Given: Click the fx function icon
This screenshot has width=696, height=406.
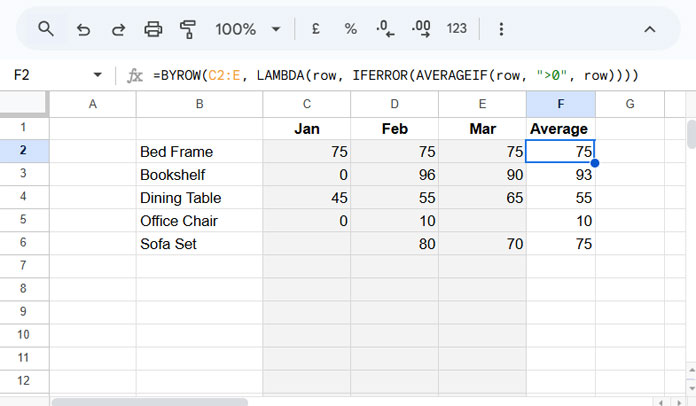Looking at the screenshot, I should [x=134, y=75].
